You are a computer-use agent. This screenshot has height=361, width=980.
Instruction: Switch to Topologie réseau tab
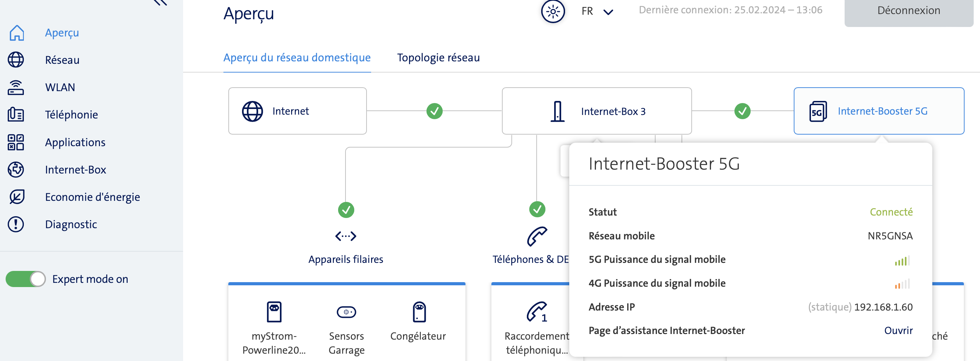pos(438,58)
